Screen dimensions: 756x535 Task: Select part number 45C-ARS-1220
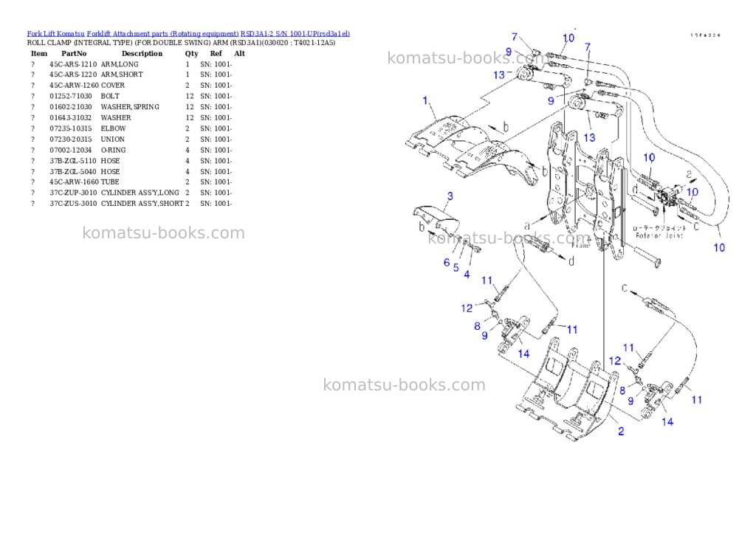73,75
